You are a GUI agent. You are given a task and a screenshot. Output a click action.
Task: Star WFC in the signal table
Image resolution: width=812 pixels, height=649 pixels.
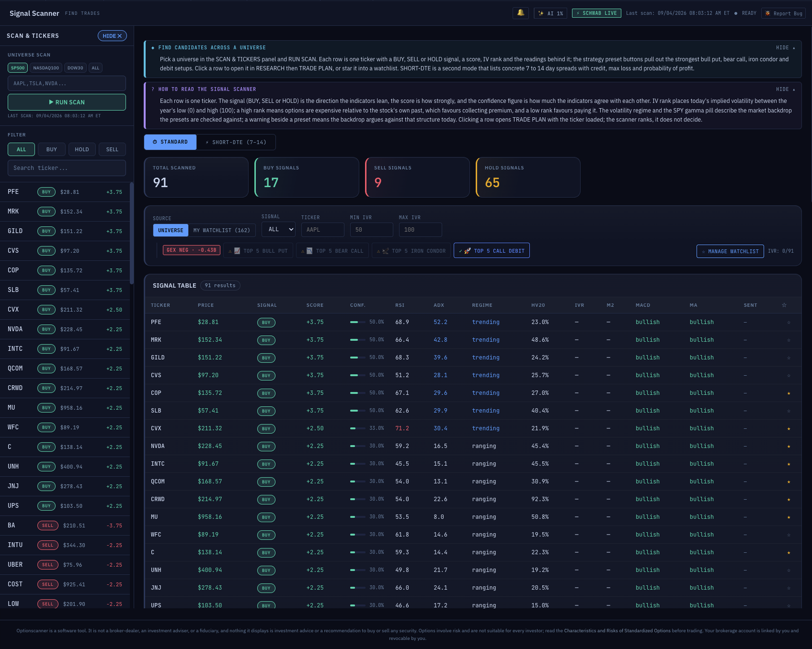[x=789, y=535]
